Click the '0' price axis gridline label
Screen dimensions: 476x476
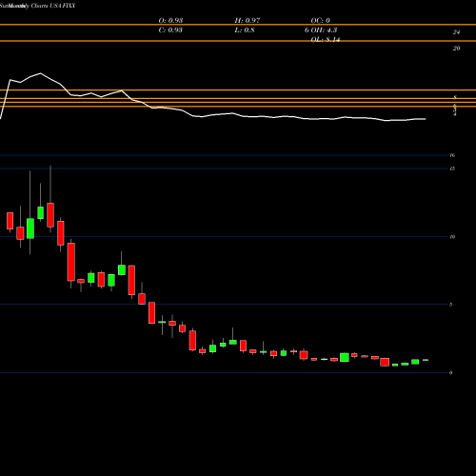(x=451, y=372)
